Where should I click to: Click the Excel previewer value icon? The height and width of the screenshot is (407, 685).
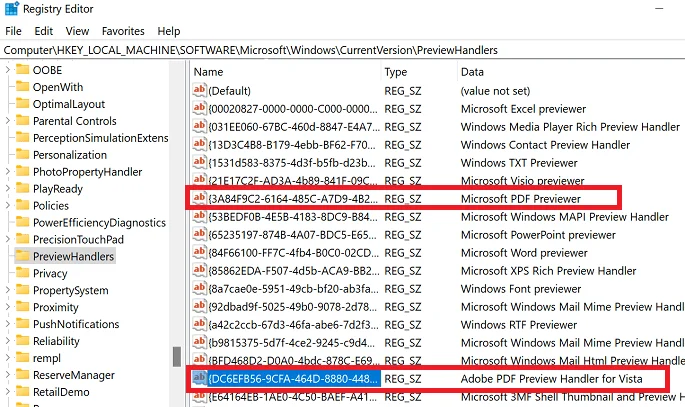click(x=199, y=108)
